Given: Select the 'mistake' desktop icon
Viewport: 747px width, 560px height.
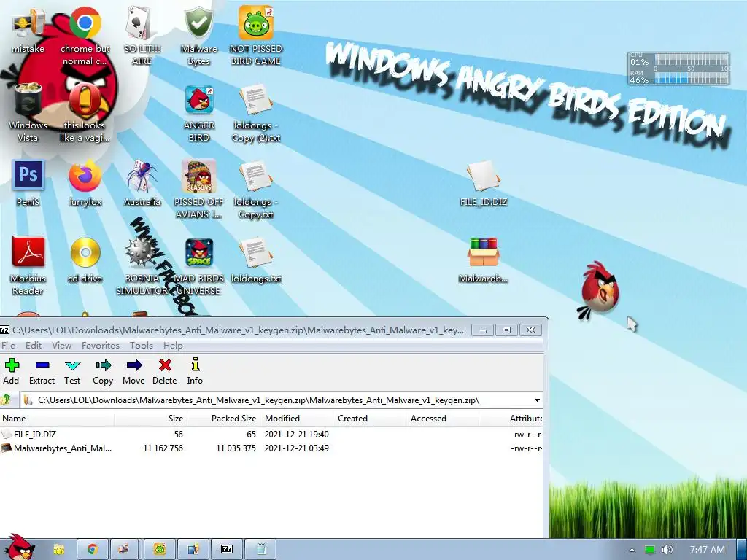Looking at the screenshot, I should tap(28, 29).
